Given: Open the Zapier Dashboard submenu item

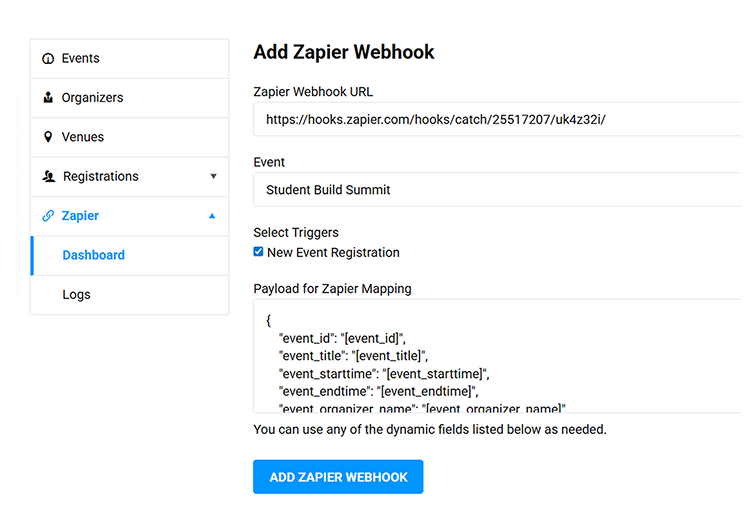Looking at the screenshot, I should point(130,255).
